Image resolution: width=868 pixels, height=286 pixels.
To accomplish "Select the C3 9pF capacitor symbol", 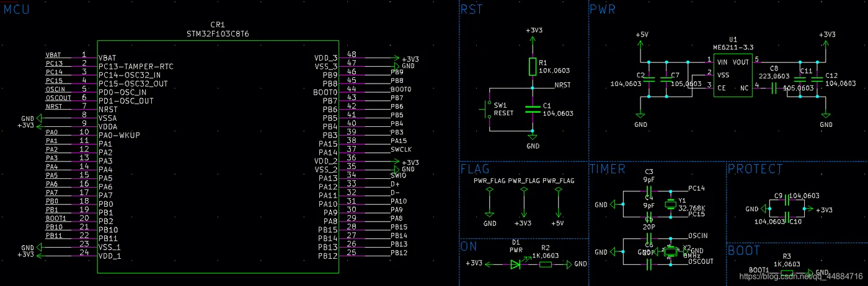I will [649, 191].
